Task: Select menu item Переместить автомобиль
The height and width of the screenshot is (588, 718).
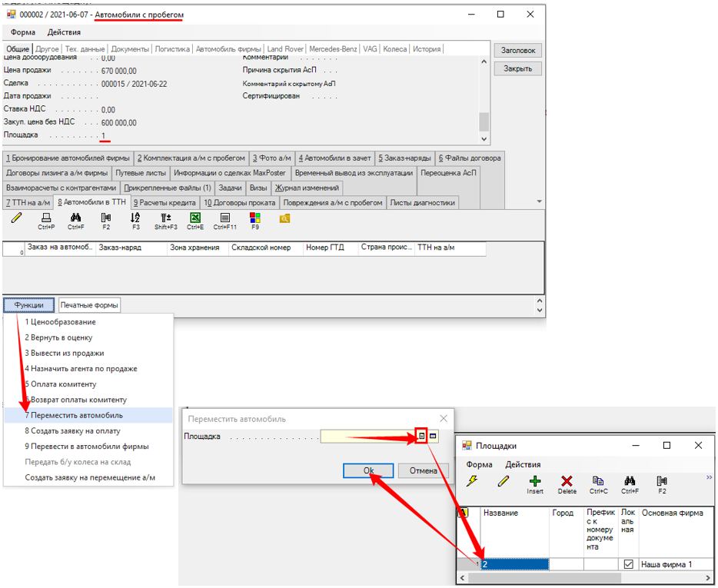Action: tap(74, 416)
